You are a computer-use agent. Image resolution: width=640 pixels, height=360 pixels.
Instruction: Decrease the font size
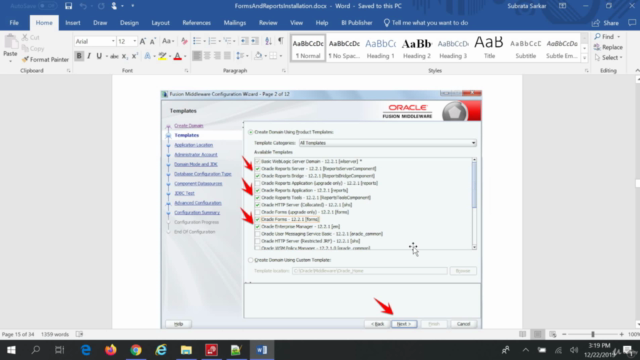click(153, 41)
